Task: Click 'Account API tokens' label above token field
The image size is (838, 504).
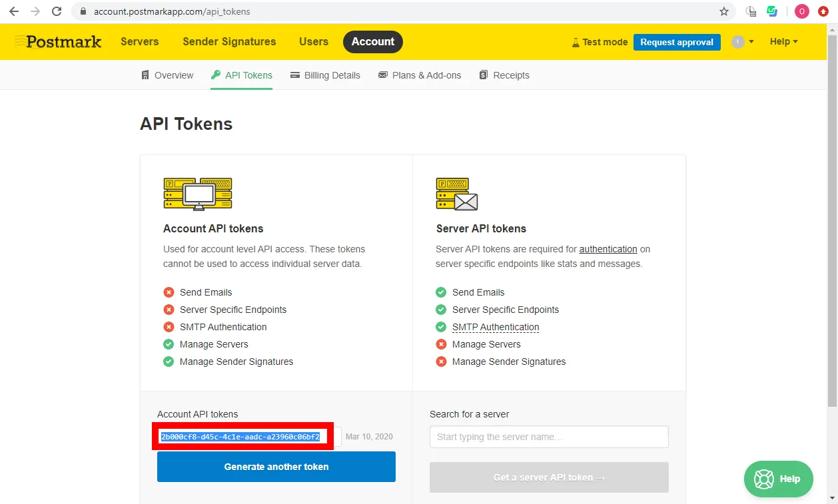Action: 198,414
